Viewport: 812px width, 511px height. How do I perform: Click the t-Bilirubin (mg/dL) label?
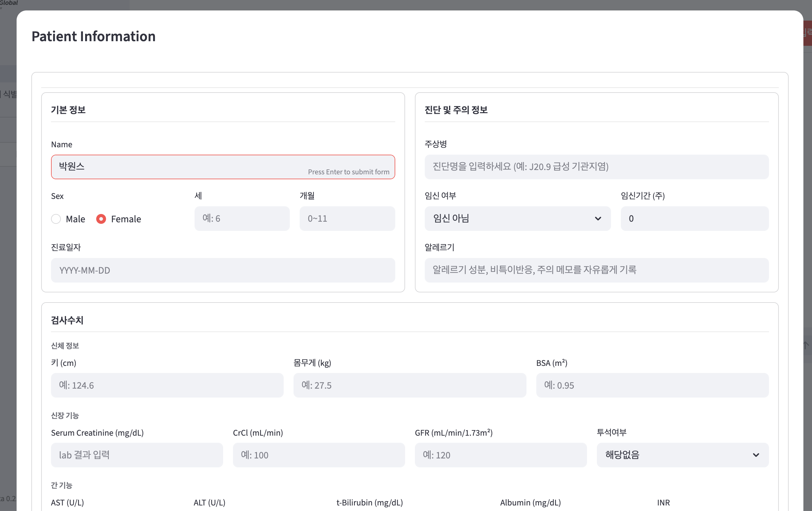coord(370,503)
